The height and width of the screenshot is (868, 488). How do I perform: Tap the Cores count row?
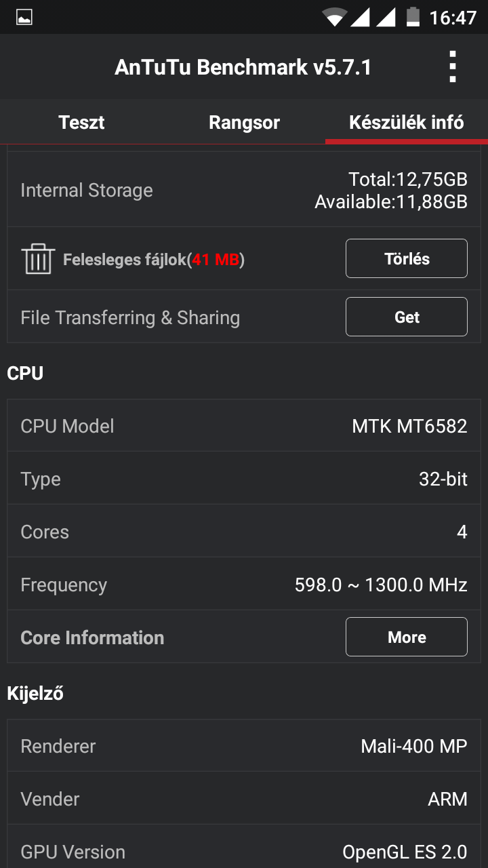tap(244, 532)
